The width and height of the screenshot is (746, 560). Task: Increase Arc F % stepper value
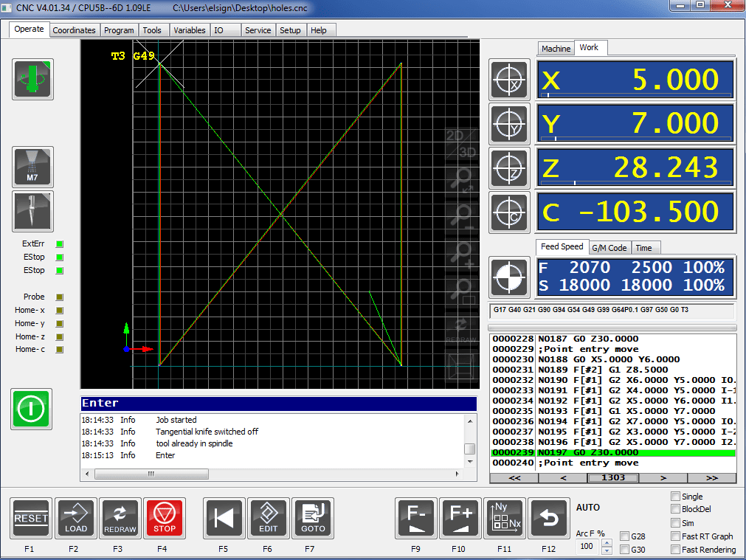point(607,543)
